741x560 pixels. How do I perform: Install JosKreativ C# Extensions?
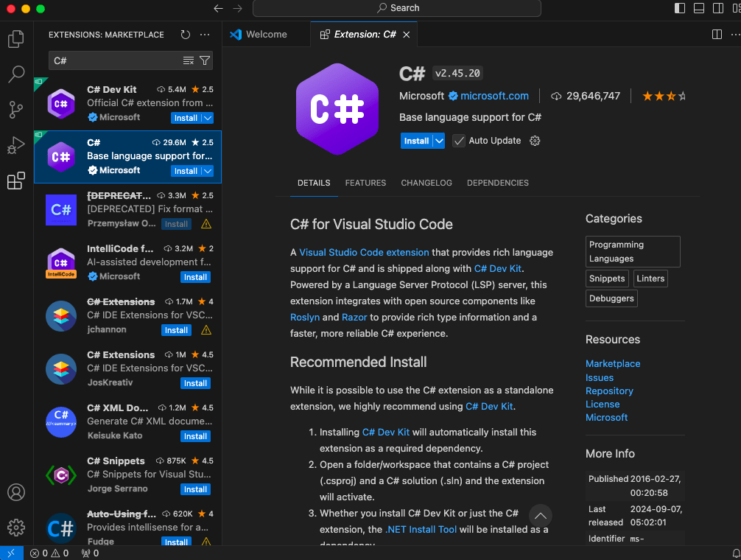(x=195, y=382)
